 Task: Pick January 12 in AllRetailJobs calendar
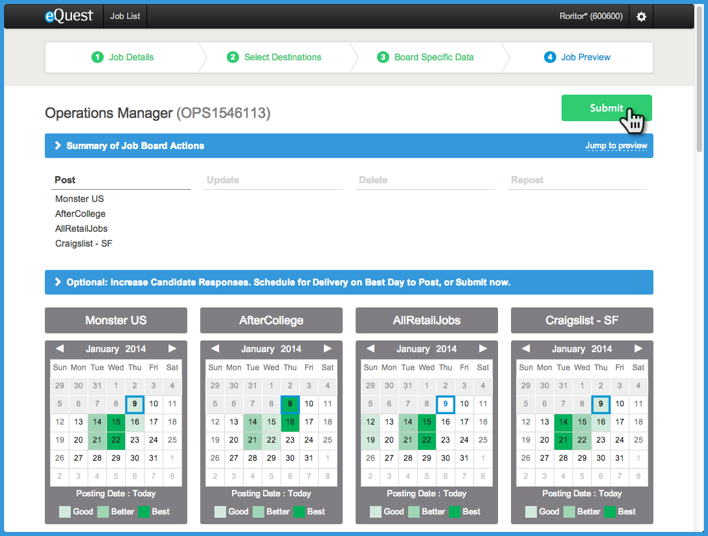[370, 422]
